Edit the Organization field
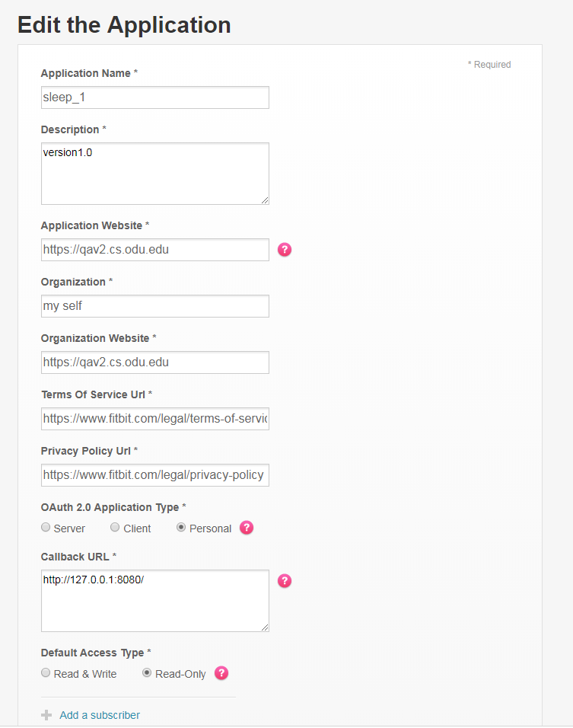 tap(154, 306)
